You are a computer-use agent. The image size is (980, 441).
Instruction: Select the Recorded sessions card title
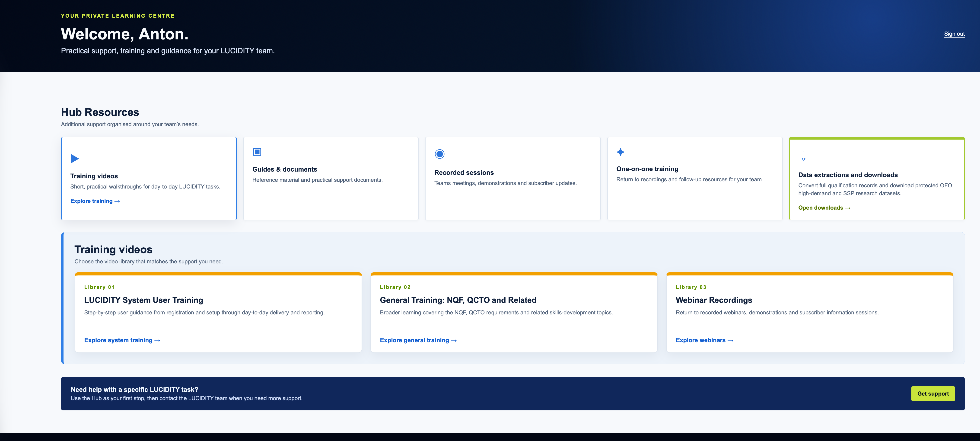(464, 173)
